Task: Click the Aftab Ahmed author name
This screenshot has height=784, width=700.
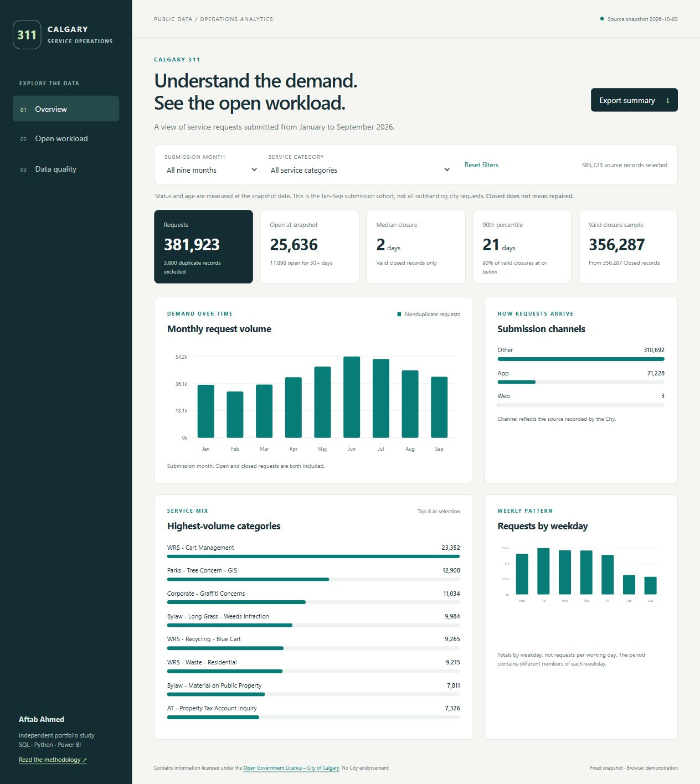Action: pyautogui.click(x=42, y=719)
